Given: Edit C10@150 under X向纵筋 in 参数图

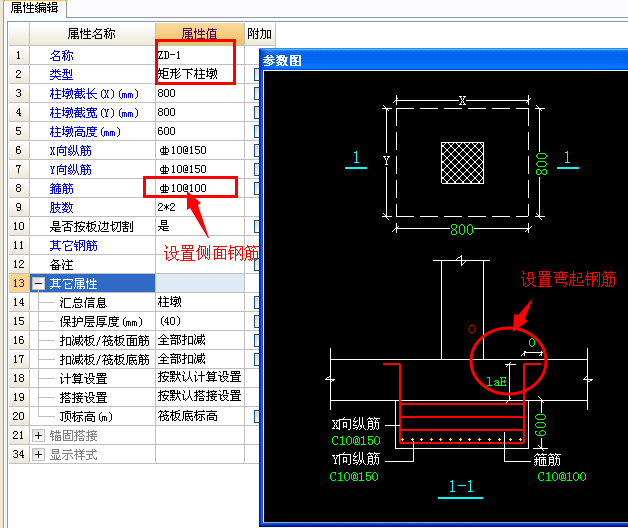Looking at the screenshot, I should (356, 441).
